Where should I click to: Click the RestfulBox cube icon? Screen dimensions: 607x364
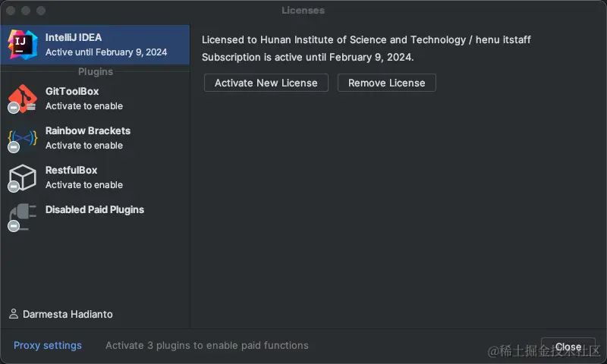point(22,177)
